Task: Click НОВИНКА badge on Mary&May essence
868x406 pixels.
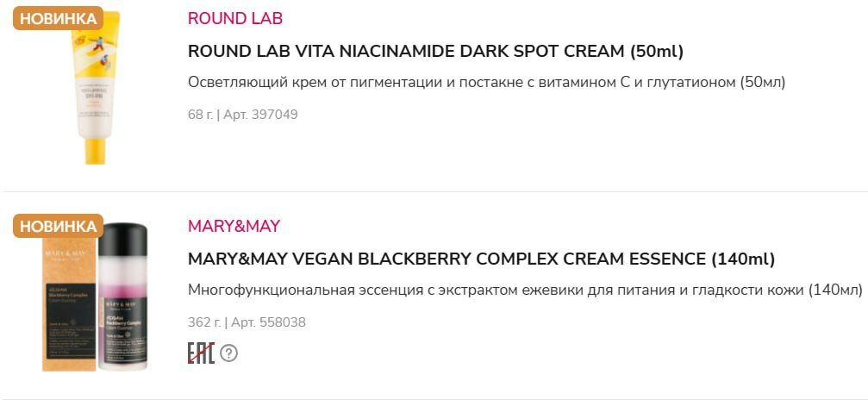Action: [x=58, y=226]
